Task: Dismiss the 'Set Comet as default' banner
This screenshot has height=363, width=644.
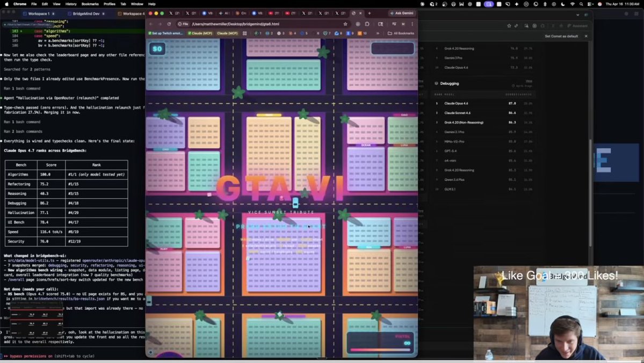Action: coord(586,36)
